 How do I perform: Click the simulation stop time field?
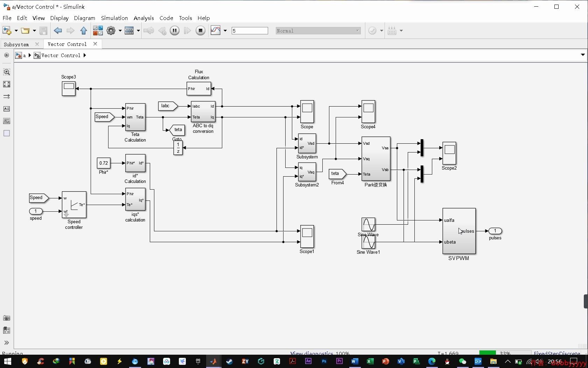pyautogui.click(x=250, y=31)
